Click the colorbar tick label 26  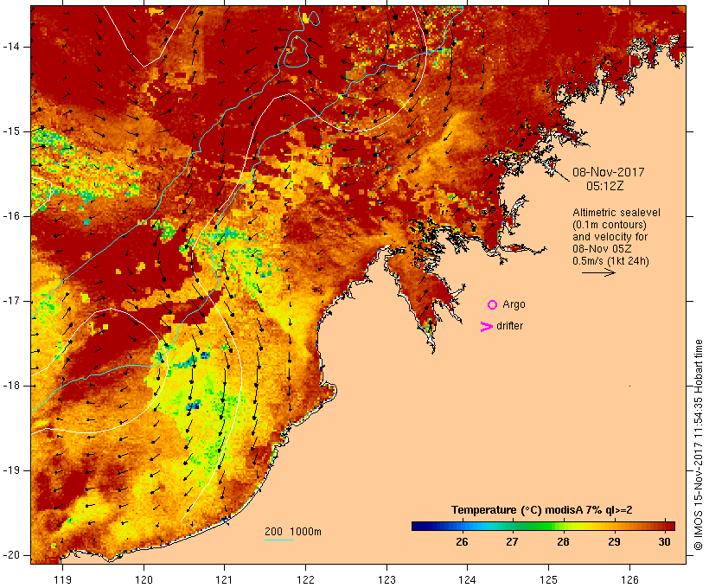tap(462, 542)
